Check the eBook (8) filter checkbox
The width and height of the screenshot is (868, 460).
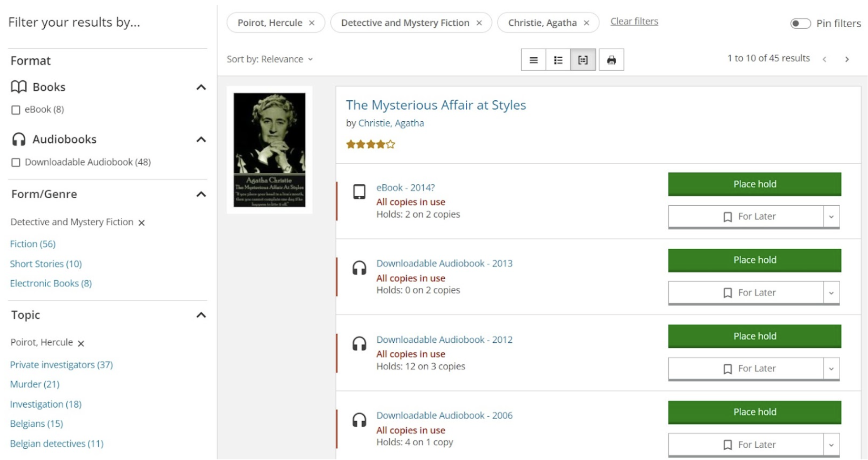pyautogui.click(x=16, y=109)
